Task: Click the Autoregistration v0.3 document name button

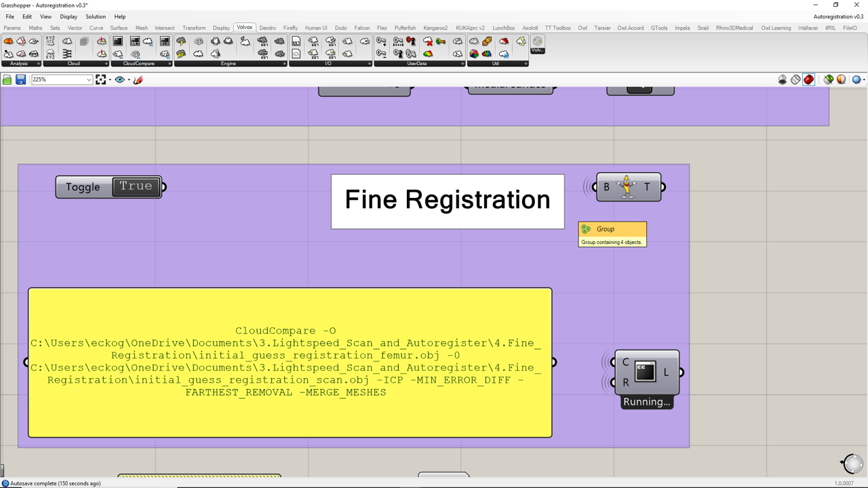Action: (838, 16)
